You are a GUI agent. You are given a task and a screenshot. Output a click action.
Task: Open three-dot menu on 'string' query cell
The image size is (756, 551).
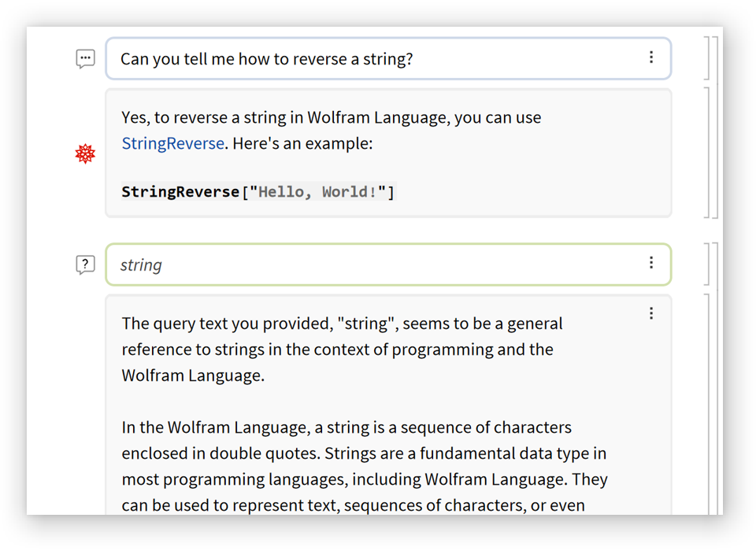click(x=651, y=263)
